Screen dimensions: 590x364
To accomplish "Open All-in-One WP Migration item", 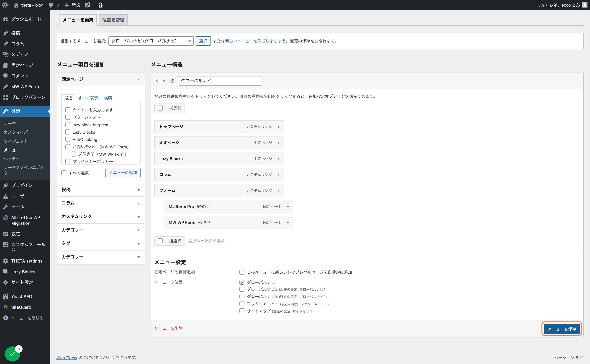I will 25,220.
